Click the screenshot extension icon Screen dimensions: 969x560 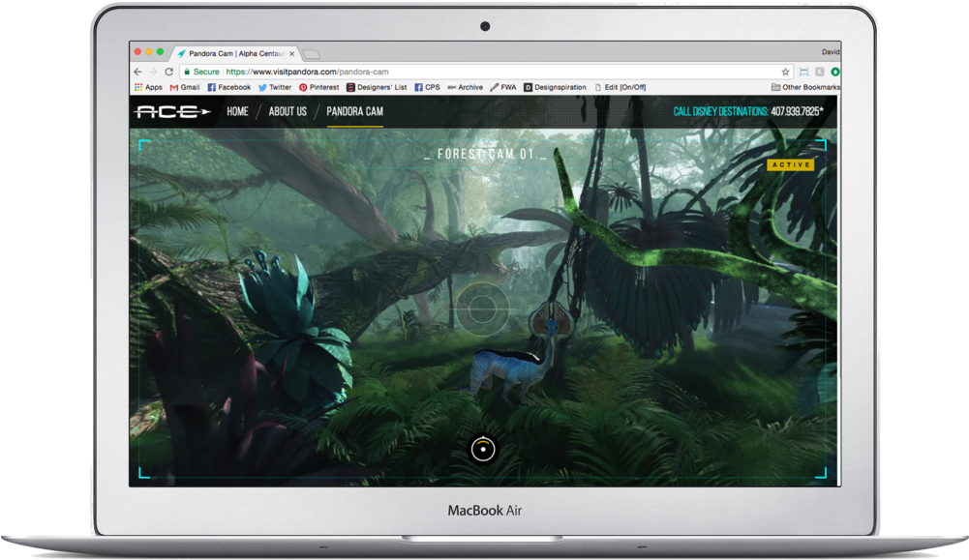(x=804, y=72)
